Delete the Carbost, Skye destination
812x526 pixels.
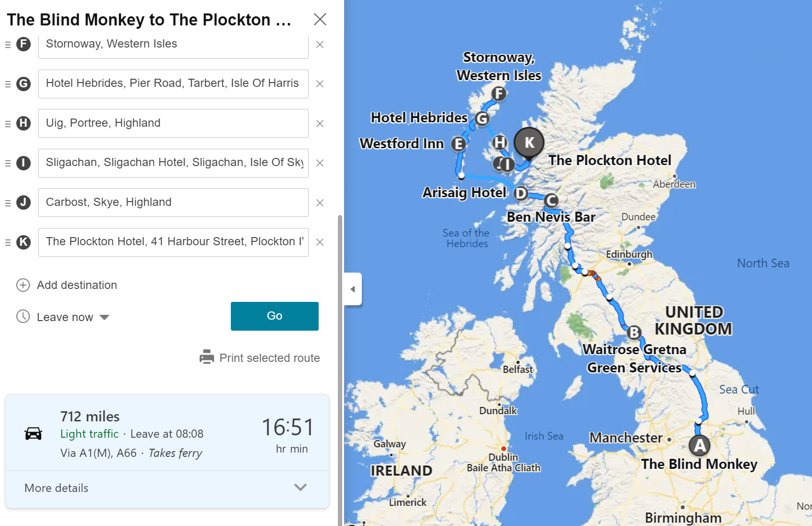click(320, 203)
